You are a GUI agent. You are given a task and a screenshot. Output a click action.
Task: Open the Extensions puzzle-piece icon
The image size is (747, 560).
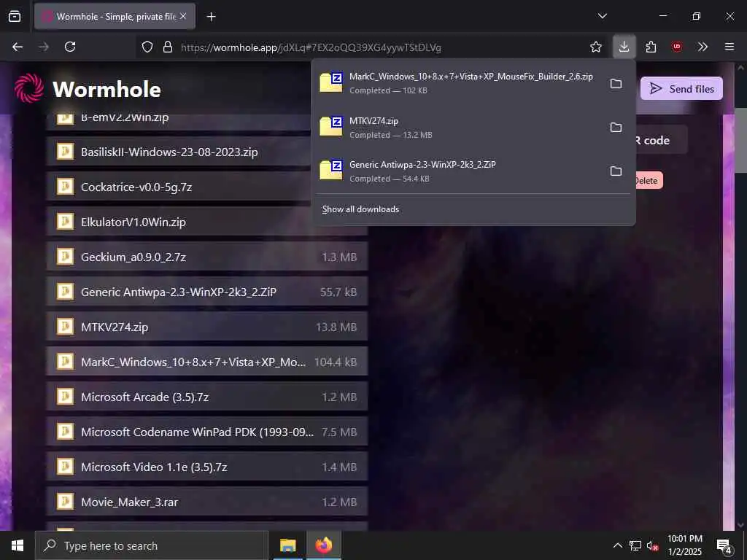tap(651, 47)
